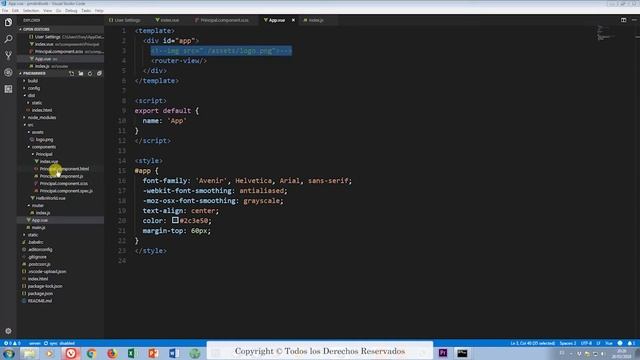
Task: Click the Vue language mode status
Action: click(x=609, y=343)
